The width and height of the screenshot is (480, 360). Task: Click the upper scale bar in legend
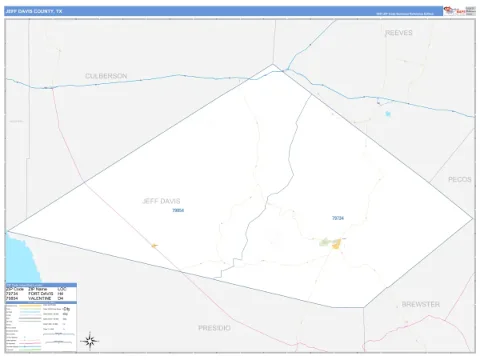click(x=59, y=334)
